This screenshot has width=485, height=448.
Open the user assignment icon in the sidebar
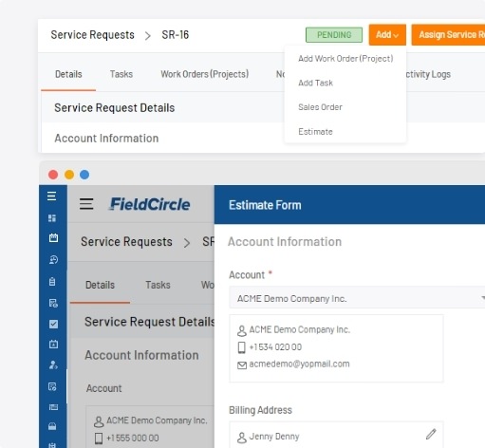[x=53, y=364]
